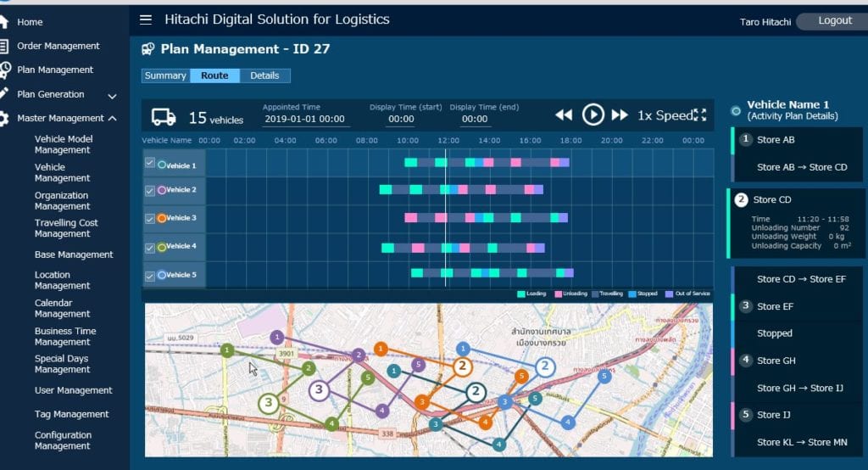Open the hamburger menu icon

pyautogui.click(x=146, y=20)
